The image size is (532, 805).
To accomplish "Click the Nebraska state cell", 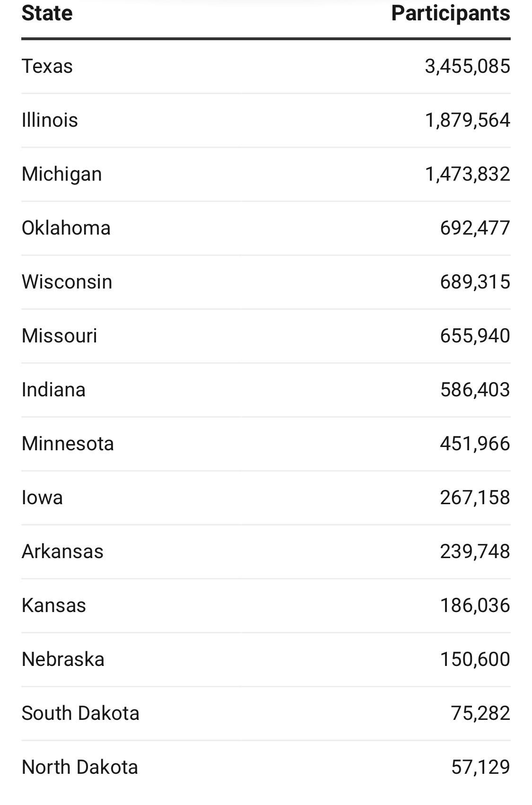I will (x=63, y=659).
